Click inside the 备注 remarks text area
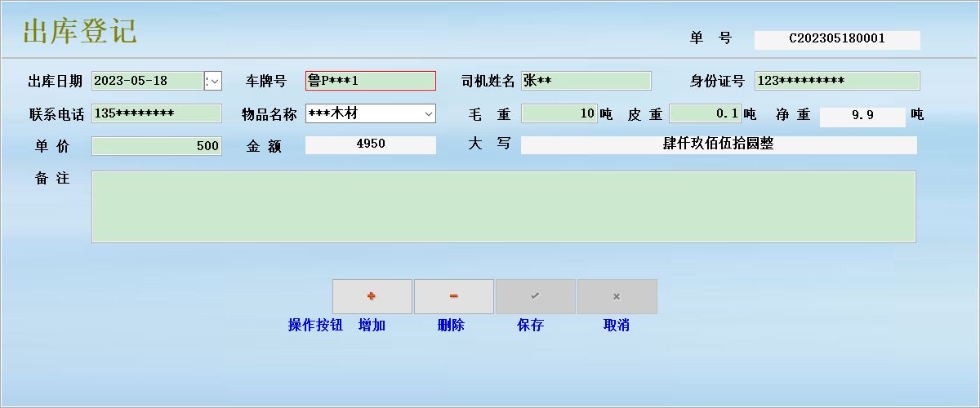 click(503, 206)
